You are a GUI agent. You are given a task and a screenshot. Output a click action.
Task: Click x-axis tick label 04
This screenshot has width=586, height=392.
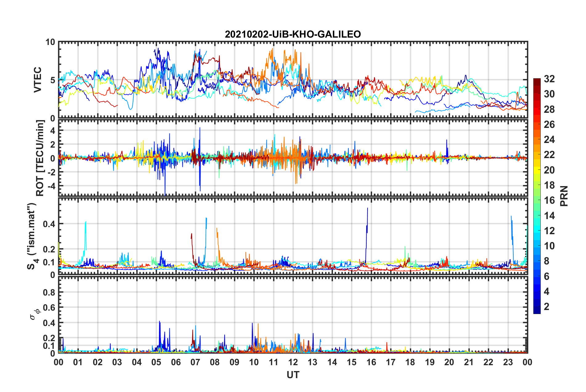[x=137, y=362]
